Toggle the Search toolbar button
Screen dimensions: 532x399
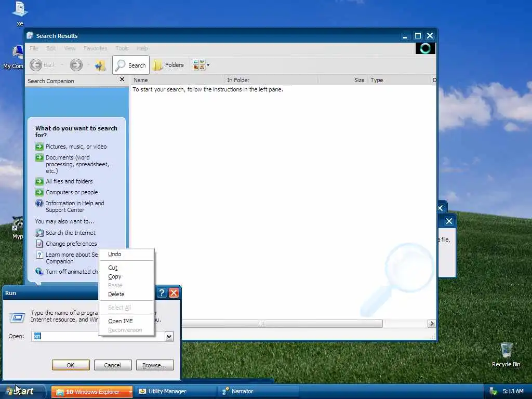click(130, 65)
